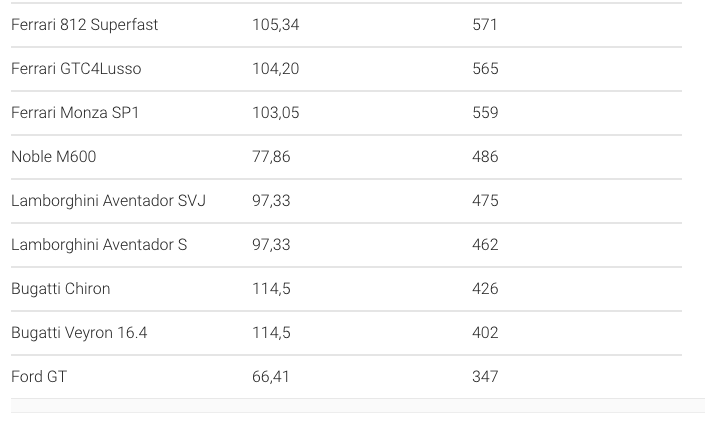Select the Ferrari 812 Superfast row name
Screen dimensions: 705x424
coord(85,25)
